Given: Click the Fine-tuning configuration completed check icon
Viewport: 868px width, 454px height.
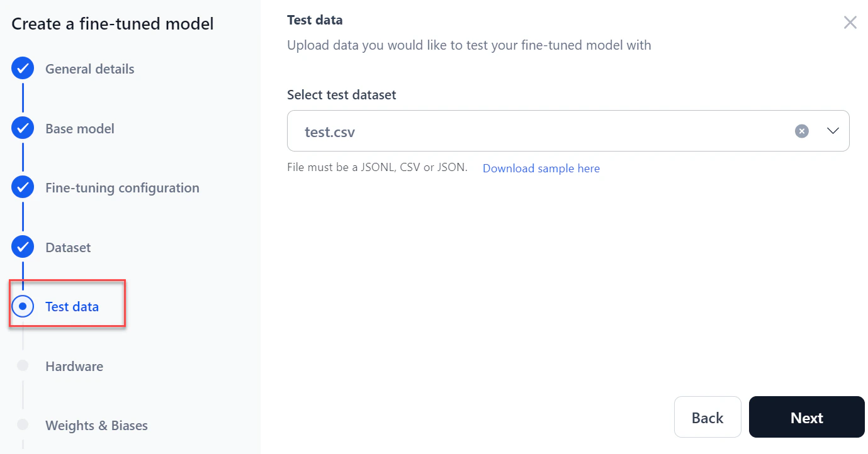Looking at the screenshot, I should [x=23, y=187].
